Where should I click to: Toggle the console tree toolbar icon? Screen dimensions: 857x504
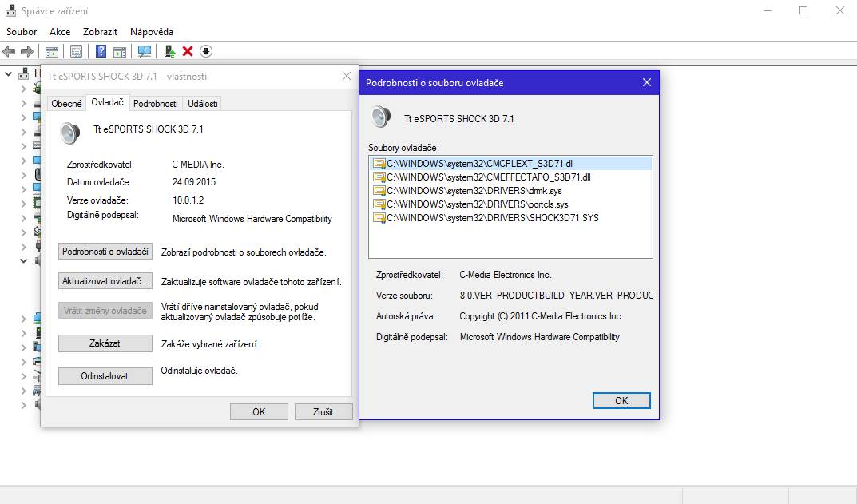tap(52, 51)
